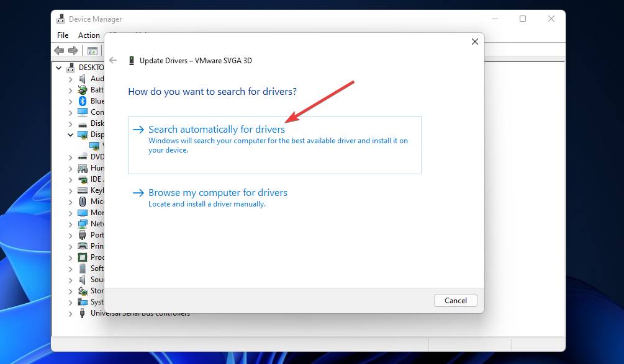The image size is (624, 364).
Task: Click the Storage controllers icon
Action: click(x=83, y=291)
